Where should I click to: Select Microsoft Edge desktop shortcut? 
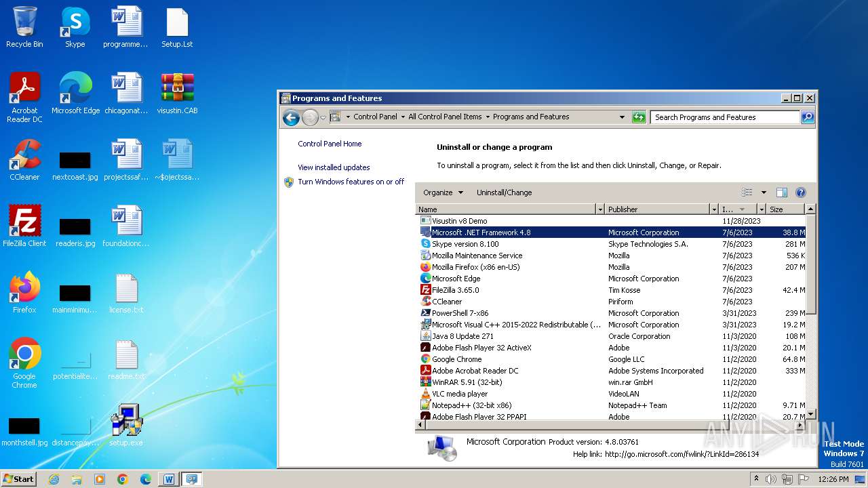coord(75,94)
